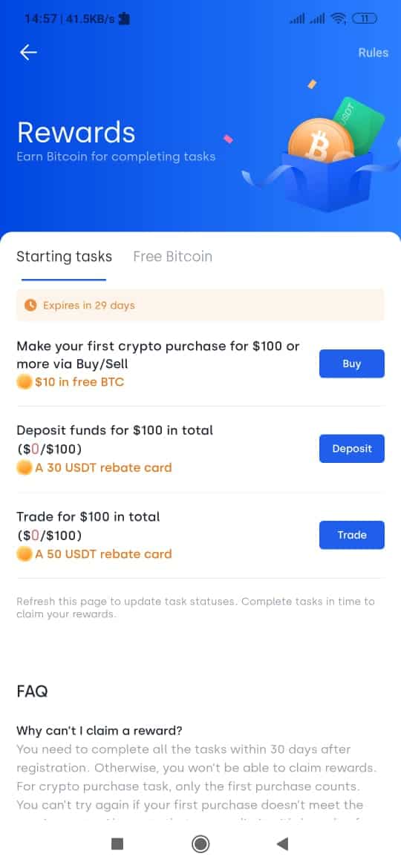Tap the Expires in 29 days banner
Screen dimensions: 401x868
(x=200, y=305)
